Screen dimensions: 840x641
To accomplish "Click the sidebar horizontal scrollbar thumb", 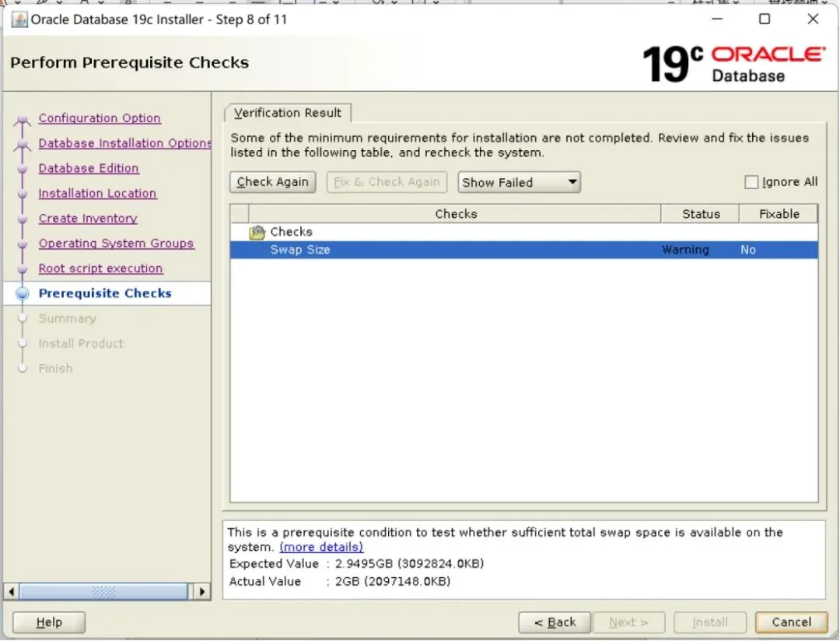I will 103,592.
